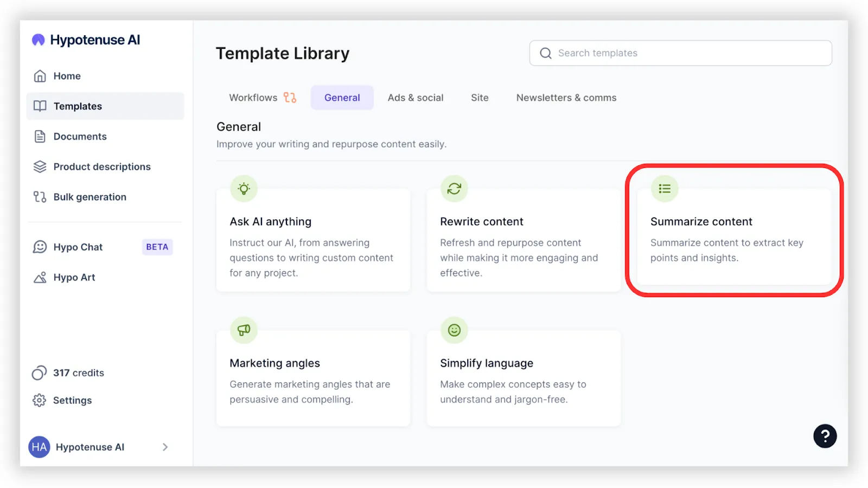Open the help question mark button
Image resolution: width=868 pixels, height=488 pixels.
825,436
